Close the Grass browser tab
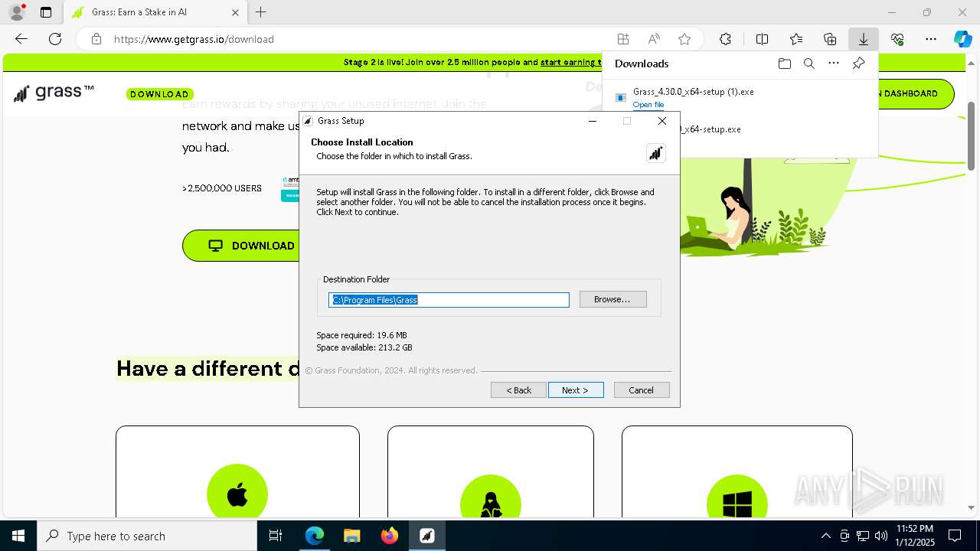The image size is (980, 551). tap(235, 12)
